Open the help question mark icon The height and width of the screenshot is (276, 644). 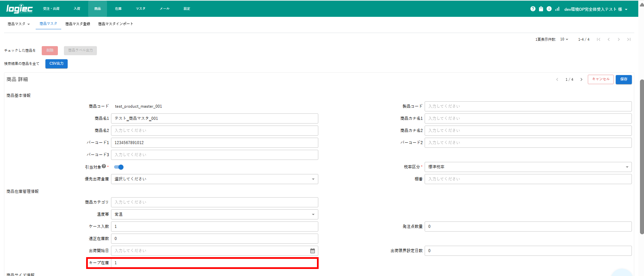click(x=533, y=9)
